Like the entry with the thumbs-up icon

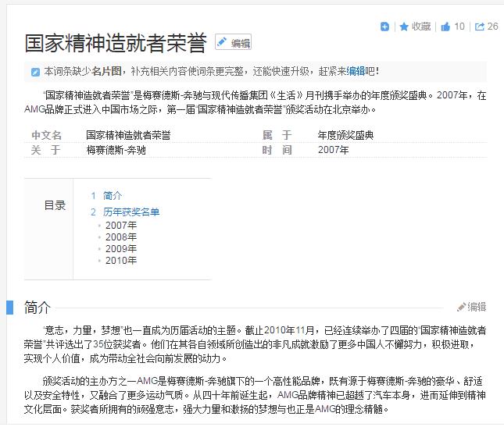point(446,27)
